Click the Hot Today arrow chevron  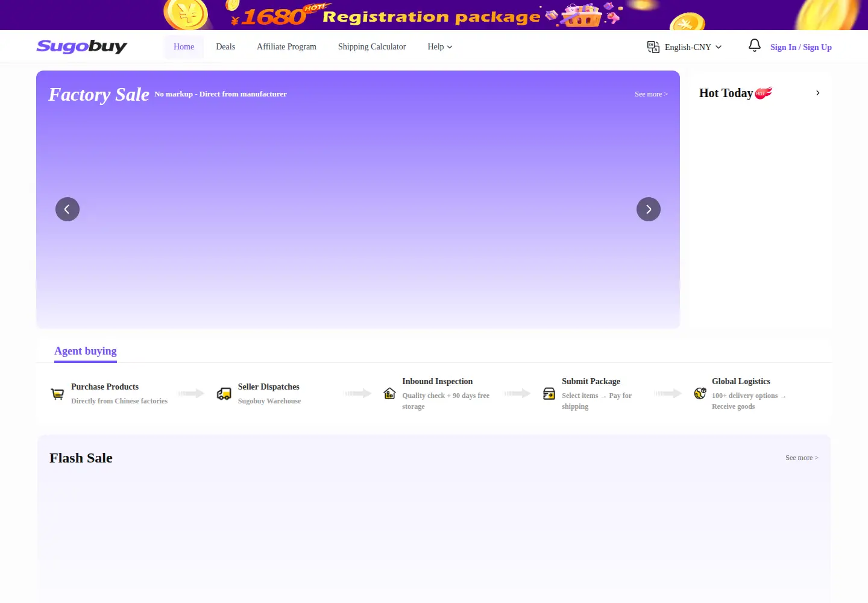click(x=817, y=93)
